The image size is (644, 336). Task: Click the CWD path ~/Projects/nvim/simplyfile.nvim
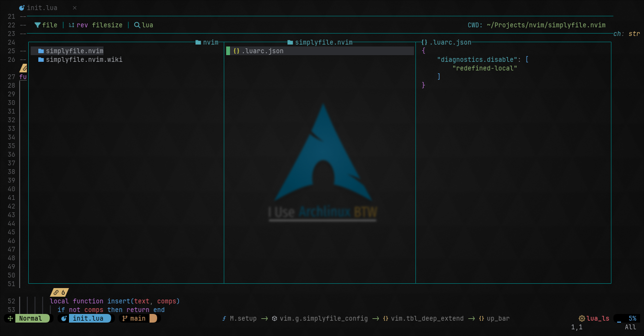546,25
